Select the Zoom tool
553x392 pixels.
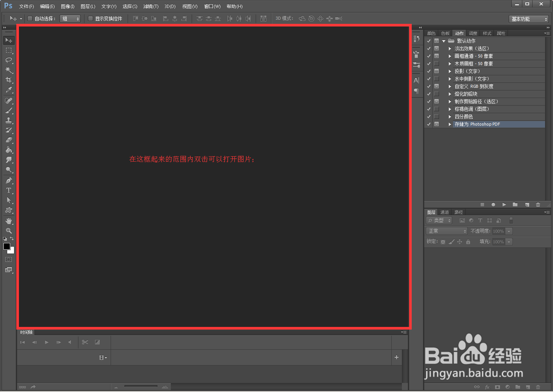[9, 231]
